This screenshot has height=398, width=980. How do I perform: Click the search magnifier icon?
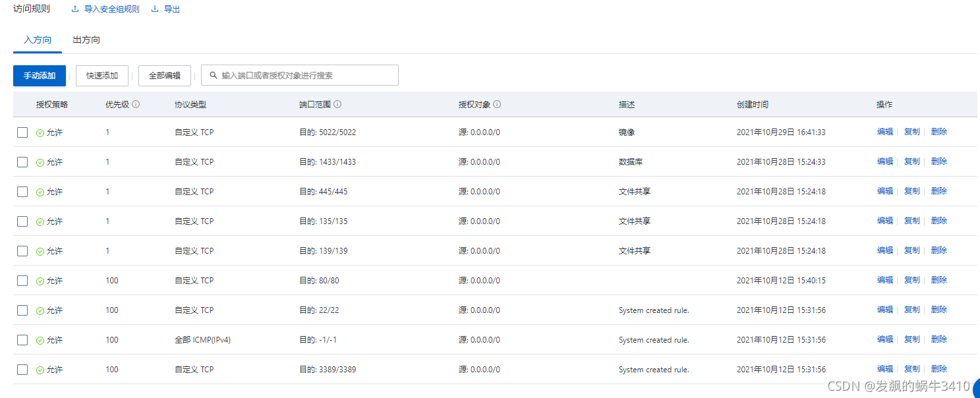(x=214, y=75)
